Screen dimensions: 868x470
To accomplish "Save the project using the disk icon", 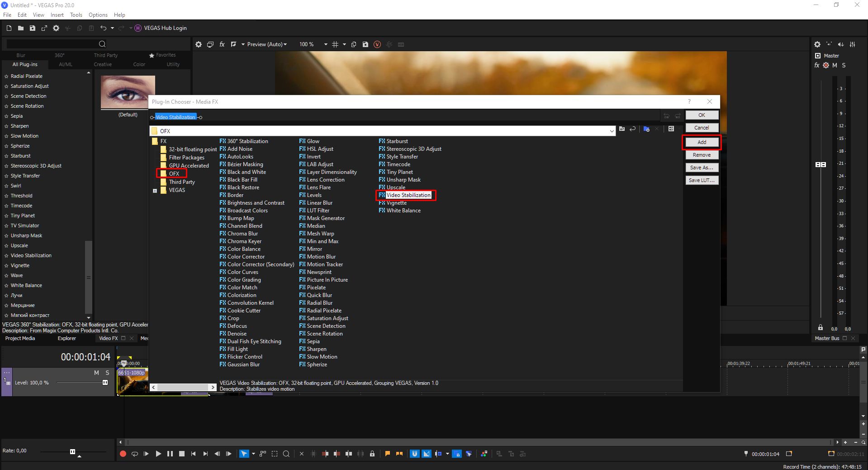I will (x=33, y=28).
